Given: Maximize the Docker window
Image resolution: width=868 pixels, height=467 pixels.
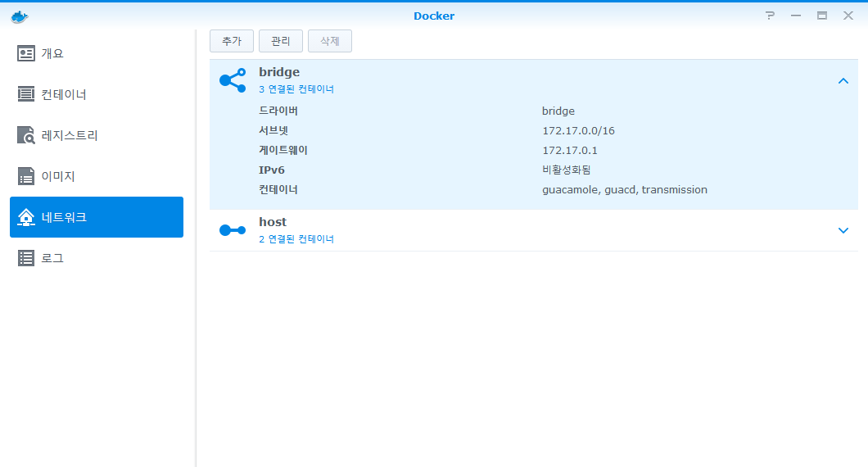Looking at the screenshot, I should (822, 16).
